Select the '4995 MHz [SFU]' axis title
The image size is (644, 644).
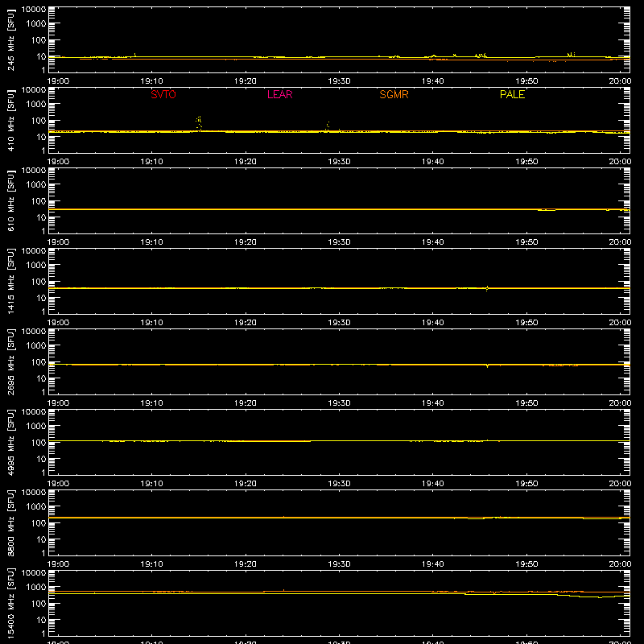10,443
